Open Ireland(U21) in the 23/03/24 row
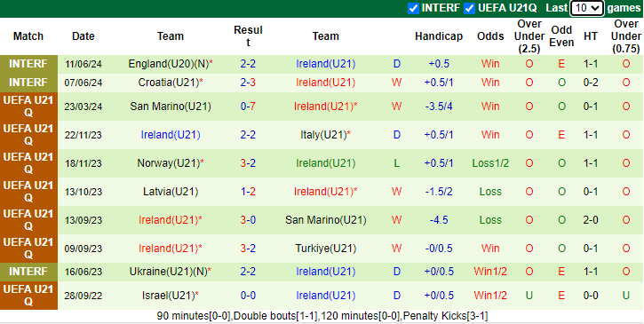Screen dimensions: 644x324 (x=326, y=107)
